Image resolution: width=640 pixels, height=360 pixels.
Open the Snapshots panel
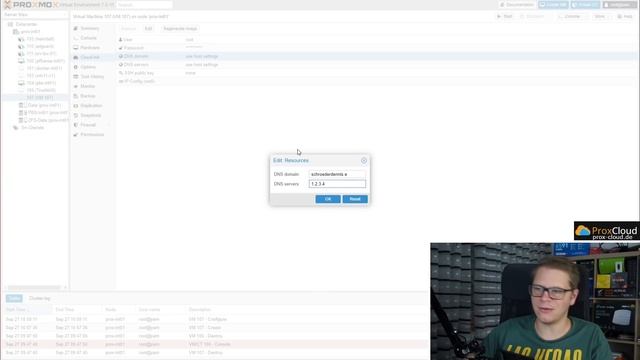tap(90, 116)
